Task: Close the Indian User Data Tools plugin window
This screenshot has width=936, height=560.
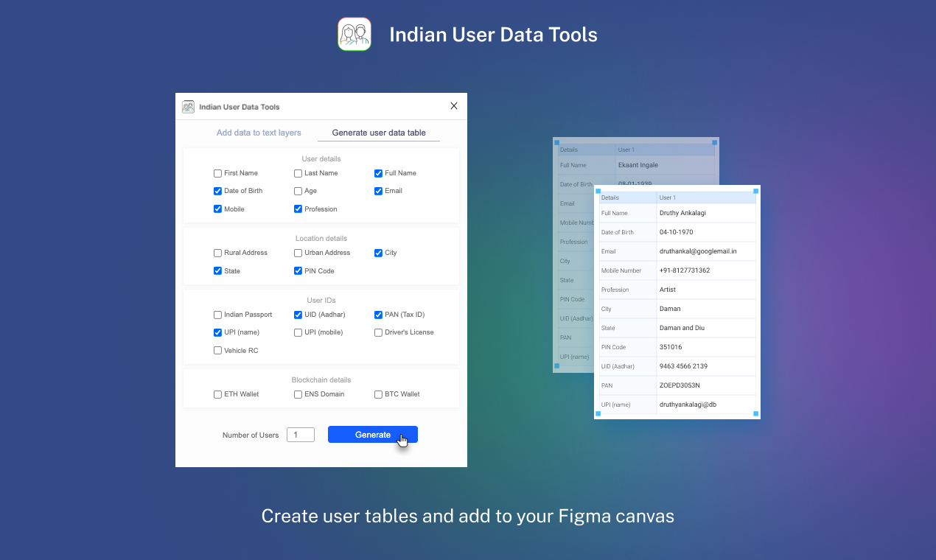Action: click(x=453, y=105)
